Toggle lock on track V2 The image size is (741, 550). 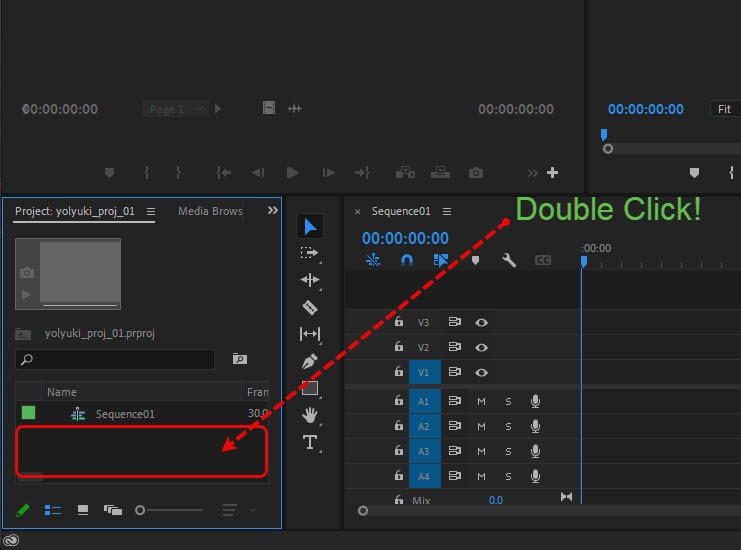[398, 348]
